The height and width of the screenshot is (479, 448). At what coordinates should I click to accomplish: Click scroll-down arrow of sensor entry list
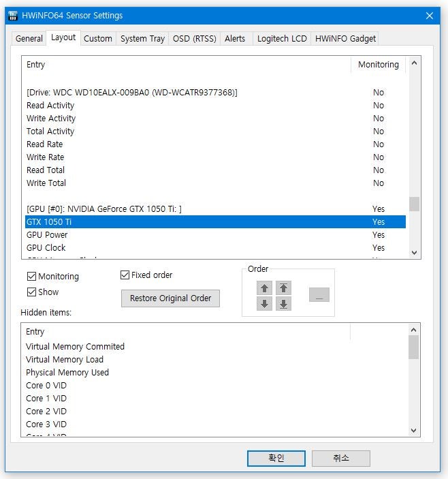click(x=414, y=253)
